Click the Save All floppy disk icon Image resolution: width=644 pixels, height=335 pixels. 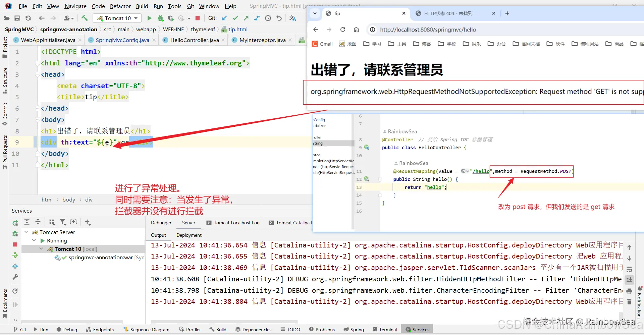(x=17, y=18)
